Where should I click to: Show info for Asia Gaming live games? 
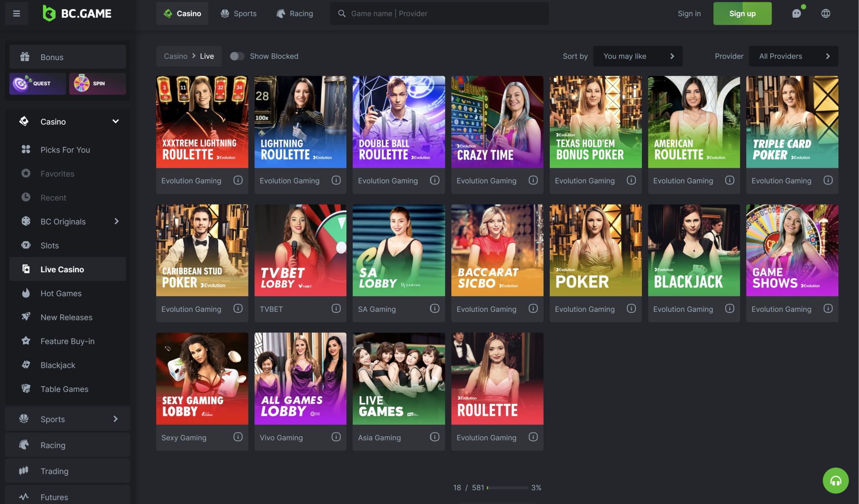435,437
